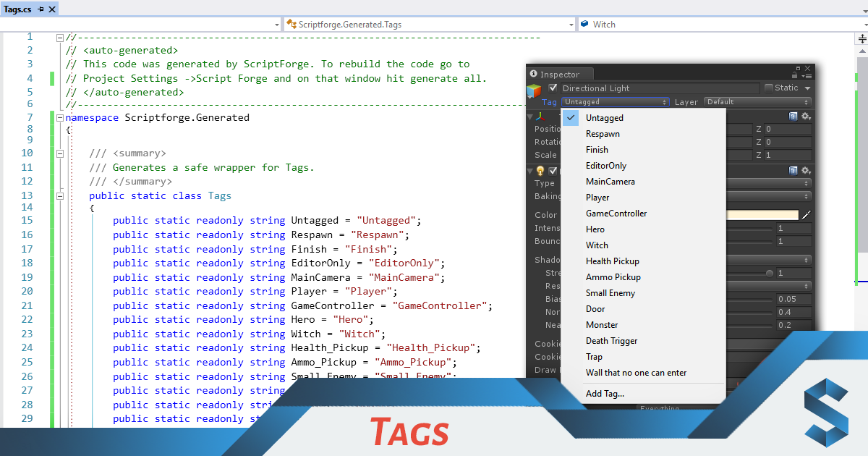Open Transform component gear settings
The height and width of the screenshot is (456, 868).
pyautogui.click(x=806, y=117)
